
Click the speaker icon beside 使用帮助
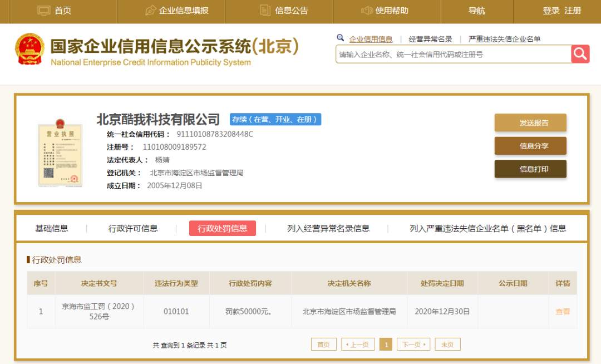click(x=367, y=11)
